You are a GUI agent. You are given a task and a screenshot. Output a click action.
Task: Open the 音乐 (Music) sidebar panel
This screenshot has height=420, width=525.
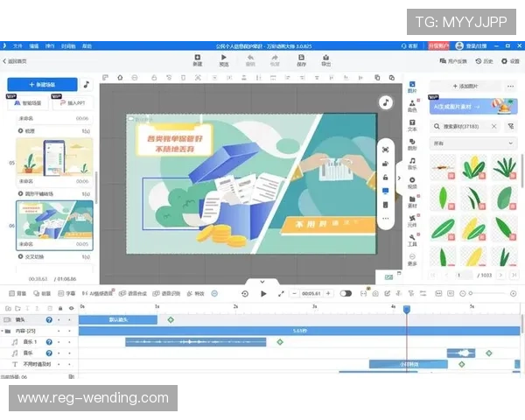(x=412, y=164)
